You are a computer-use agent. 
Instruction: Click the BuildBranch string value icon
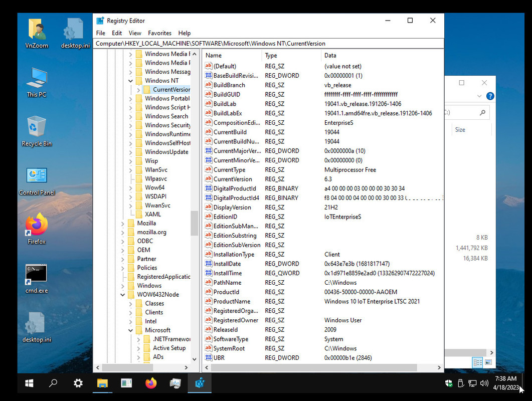tap(208, 85)
